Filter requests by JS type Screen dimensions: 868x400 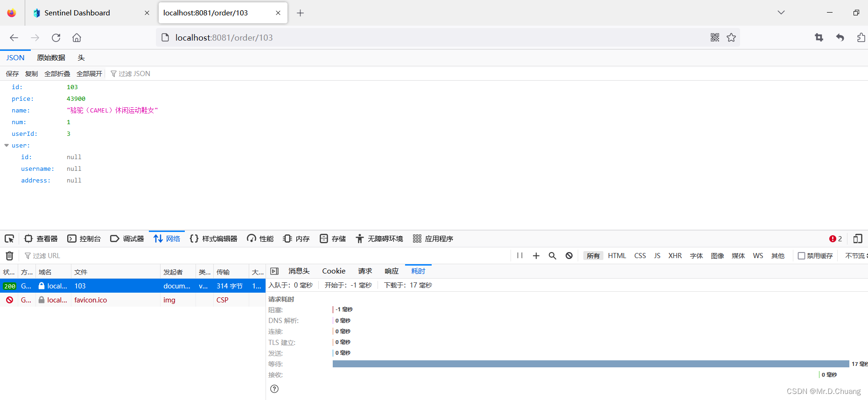pos(657,256)
